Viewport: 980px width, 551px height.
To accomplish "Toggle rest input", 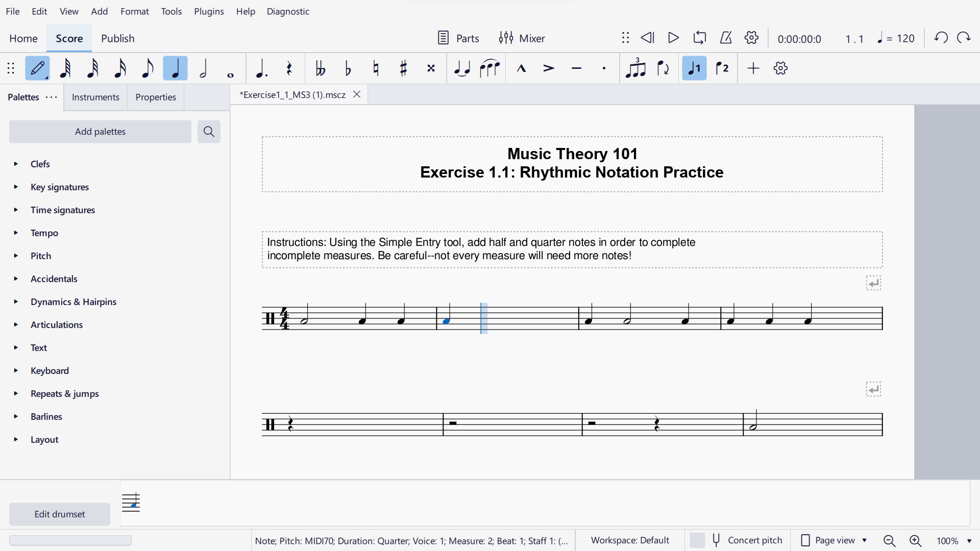I will click(289, 68).
